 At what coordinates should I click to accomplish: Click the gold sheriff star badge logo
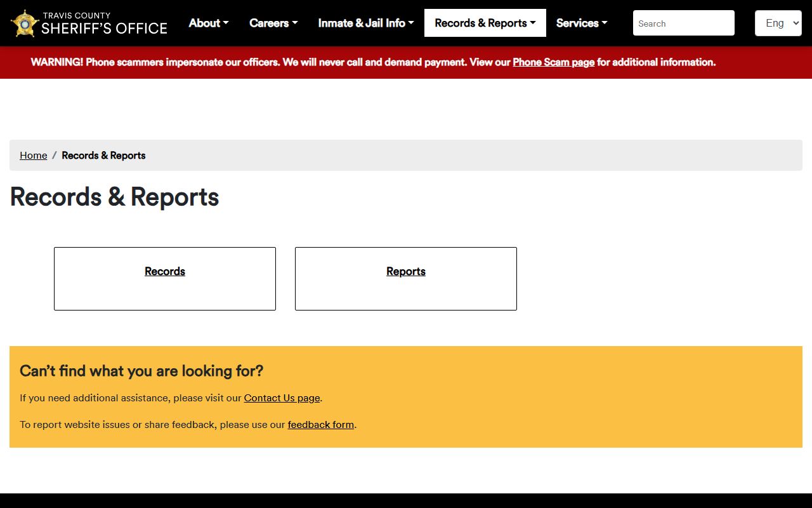(25, 23)
